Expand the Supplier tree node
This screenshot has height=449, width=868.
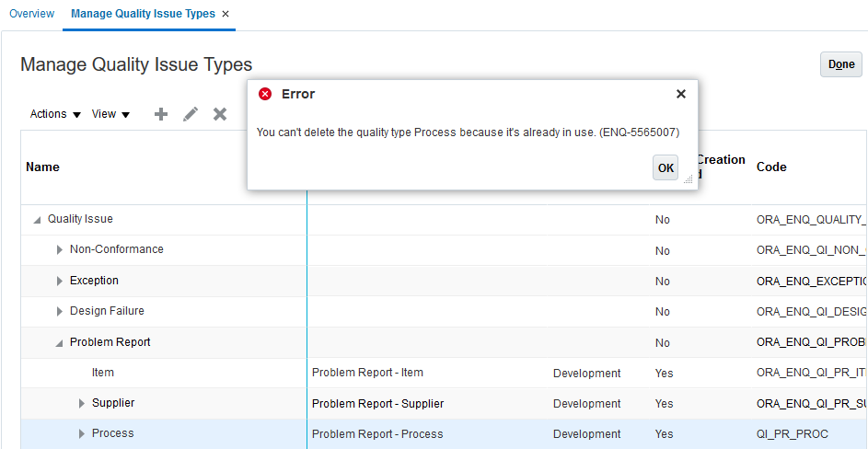82,403
